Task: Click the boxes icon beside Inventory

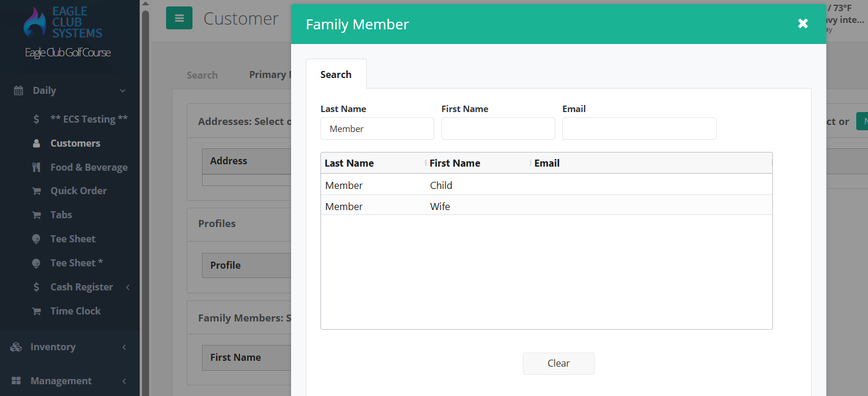Action: click(16, 347)
